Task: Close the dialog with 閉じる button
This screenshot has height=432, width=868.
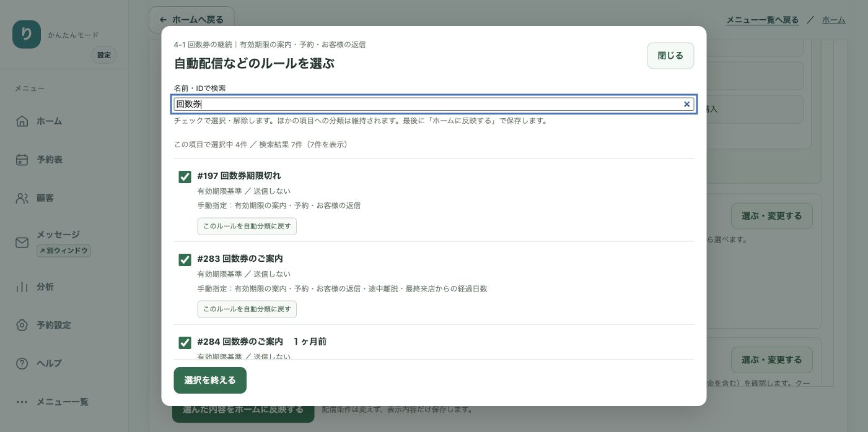Action: tap(670, 56)
